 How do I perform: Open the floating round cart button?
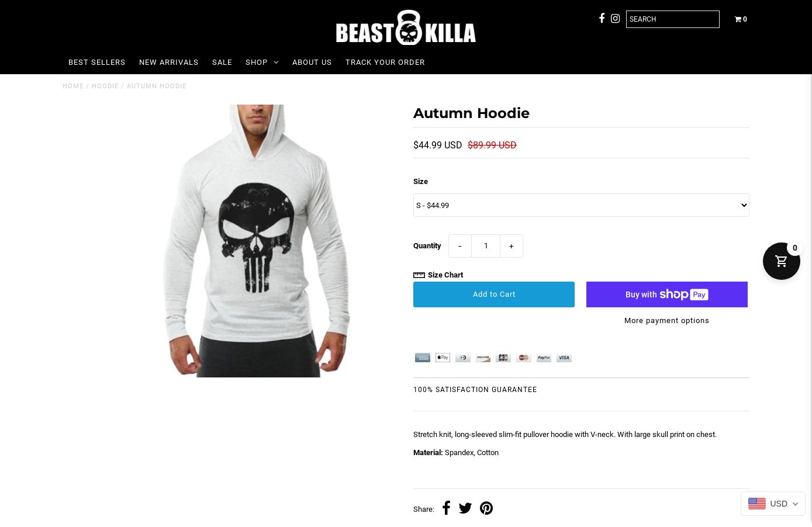coord(781,261)
